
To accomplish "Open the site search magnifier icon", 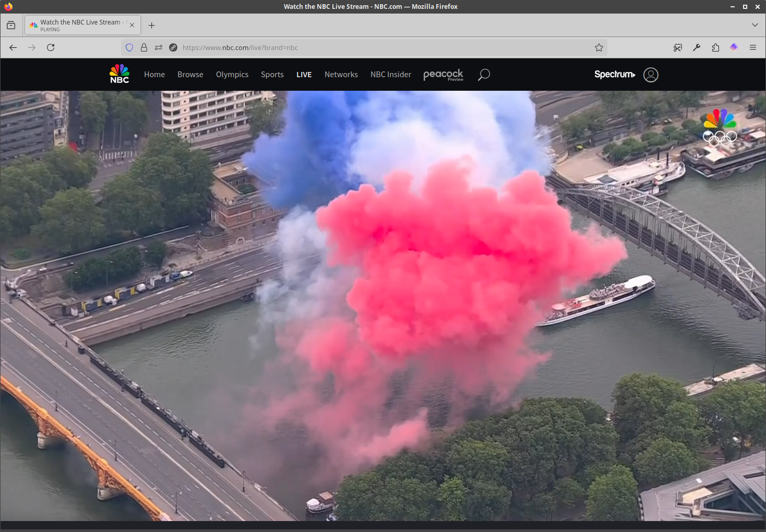I will click(x=484, y=75).
